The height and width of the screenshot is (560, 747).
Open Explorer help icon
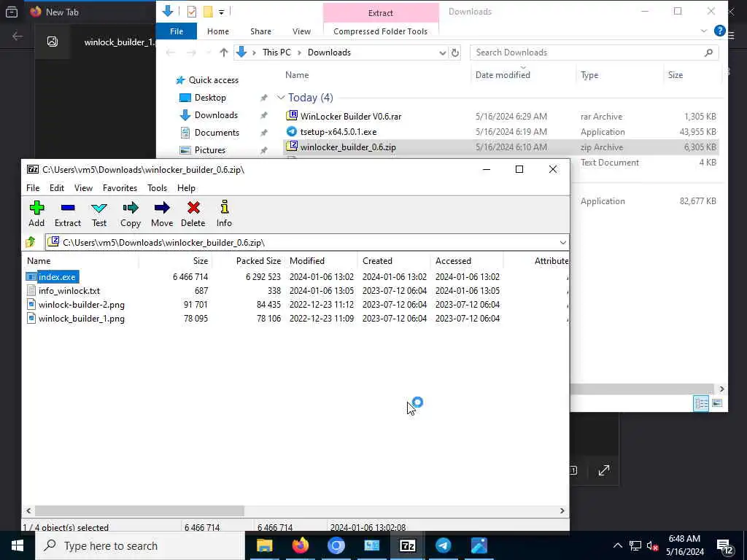(719, 31)
